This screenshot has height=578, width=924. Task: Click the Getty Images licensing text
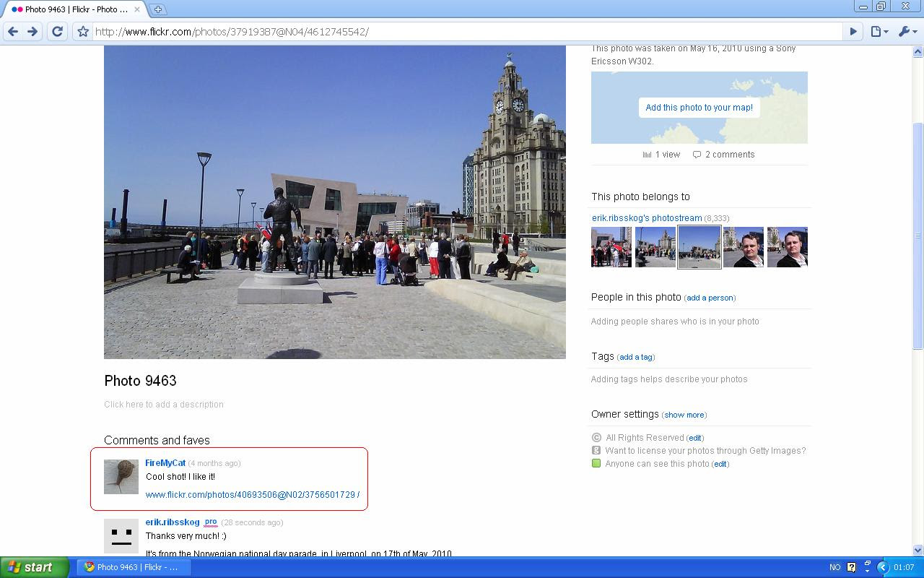click(705, 451)
